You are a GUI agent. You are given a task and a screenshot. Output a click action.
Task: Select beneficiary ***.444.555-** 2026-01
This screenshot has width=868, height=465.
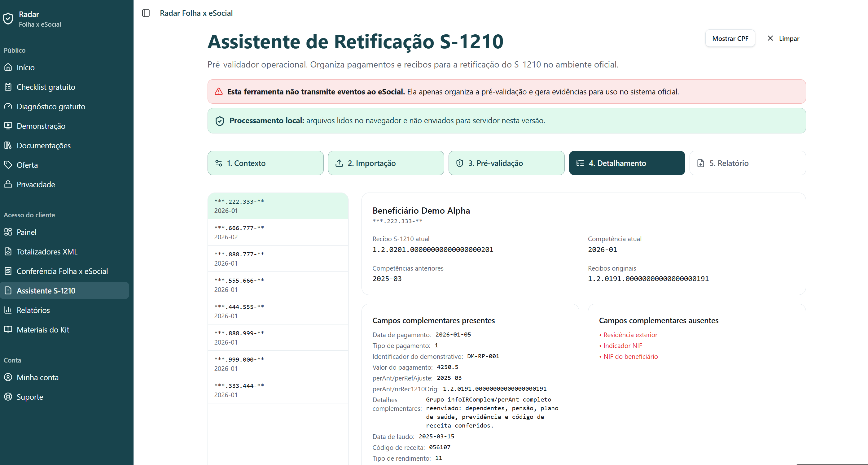(278, 311)
